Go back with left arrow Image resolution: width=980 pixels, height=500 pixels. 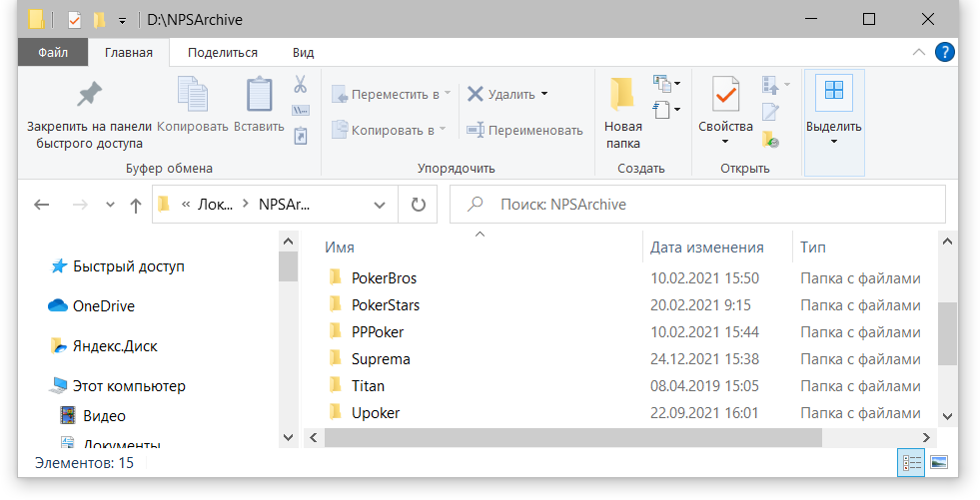click(x=42, y=205)
